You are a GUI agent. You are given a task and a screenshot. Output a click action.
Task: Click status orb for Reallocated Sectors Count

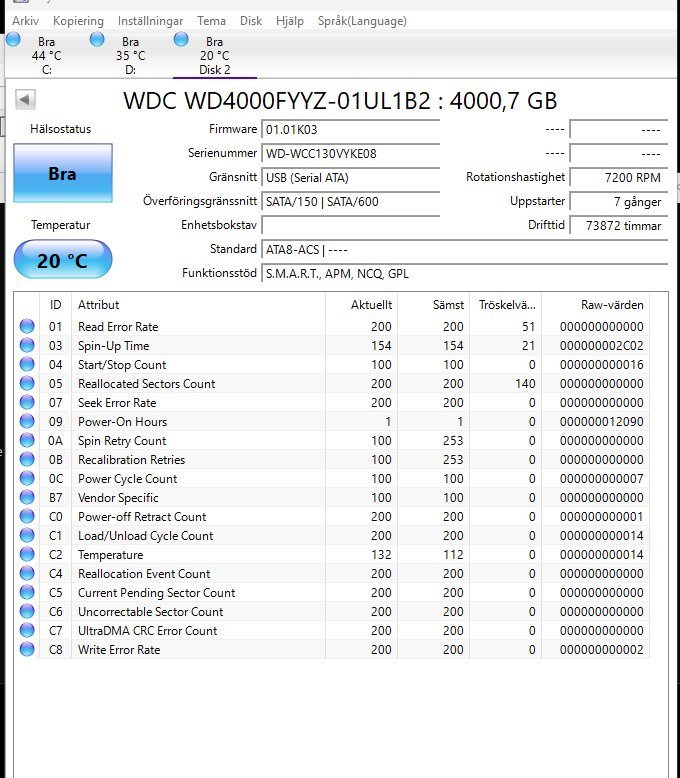[x=27, y=383]
